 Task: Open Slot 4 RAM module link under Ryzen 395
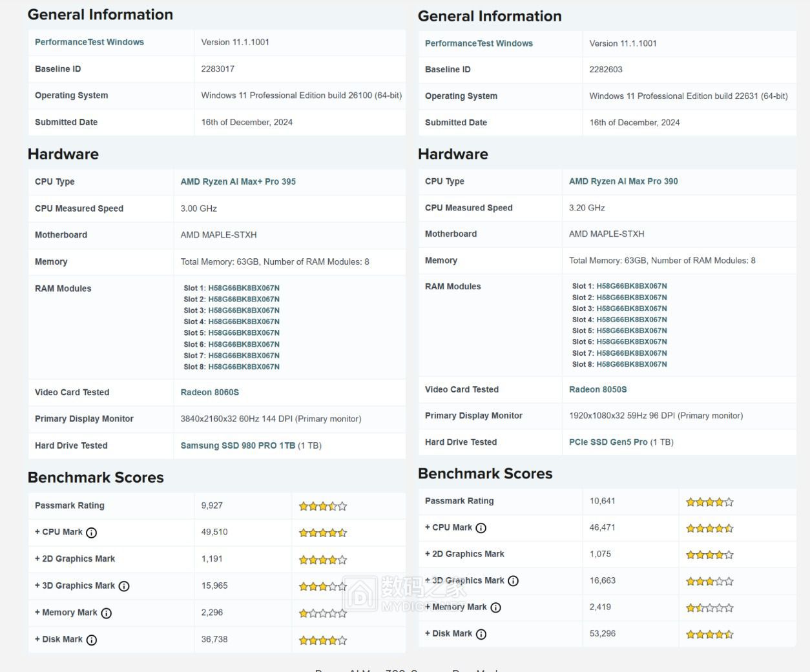click(x=244, y=321)
